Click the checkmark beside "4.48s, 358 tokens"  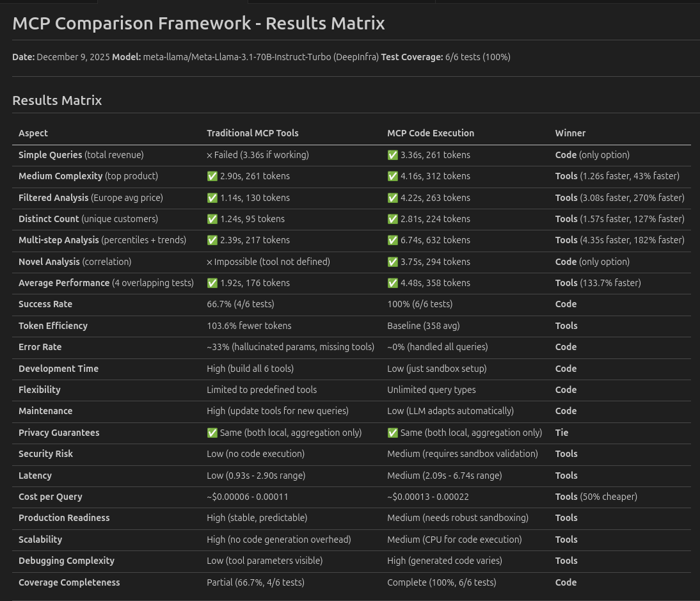pos(392,283)
